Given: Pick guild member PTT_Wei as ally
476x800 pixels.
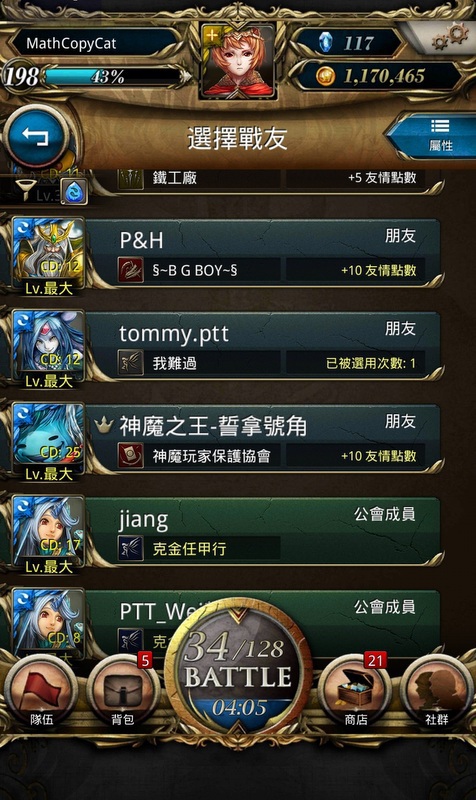Looking at the screenshot, I should pyautogui.click(x=262, y=622).
